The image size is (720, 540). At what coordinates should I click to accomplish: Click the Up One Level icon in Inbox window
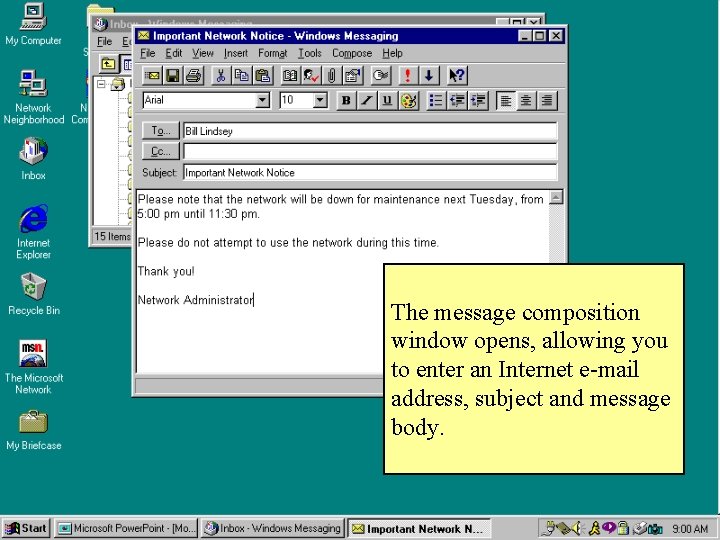(x=108, y=64)
